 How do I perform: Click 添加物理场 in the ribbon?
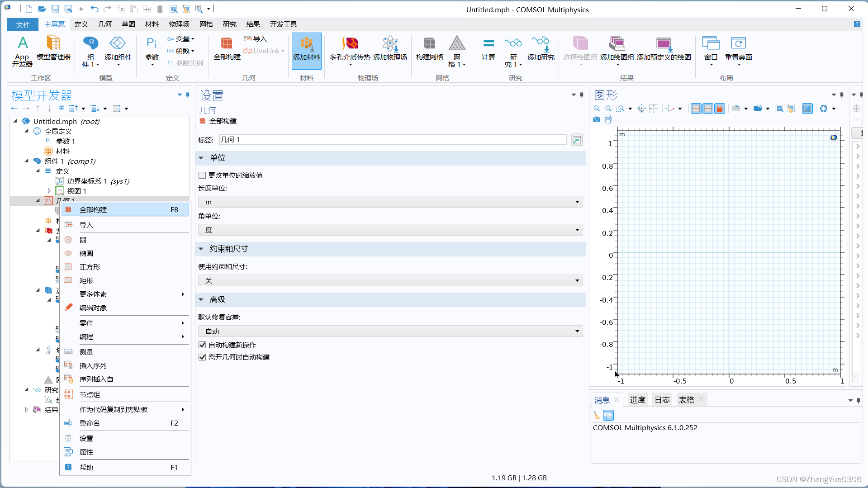click(x=390, y=48)
